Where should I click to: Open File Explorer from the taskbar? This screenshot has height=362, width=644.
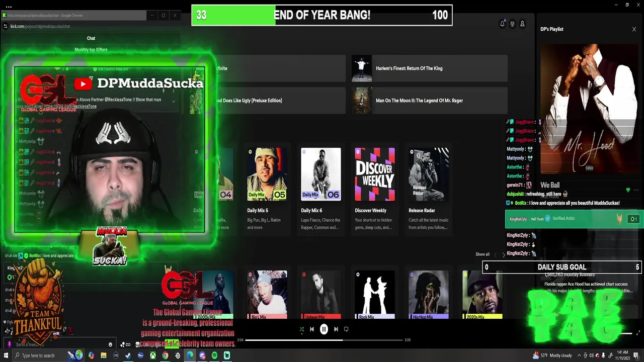click(x=103, y=355)
